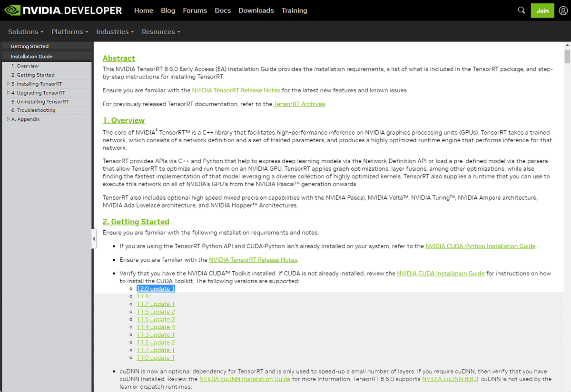This screenshot has width=571, height=392.
Task: Click the green Join button
Action: (x=542, y=10)
